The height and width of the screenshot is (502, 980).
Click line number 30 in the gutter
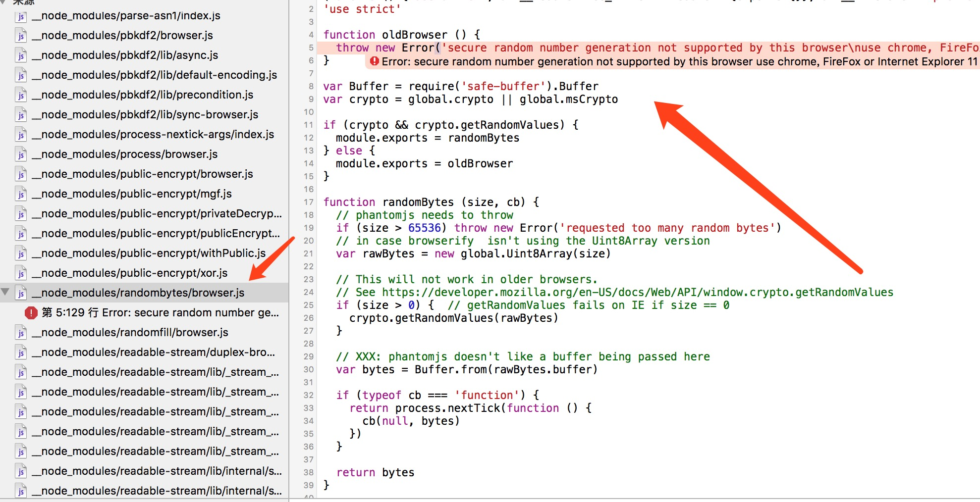tap(309, 370)
